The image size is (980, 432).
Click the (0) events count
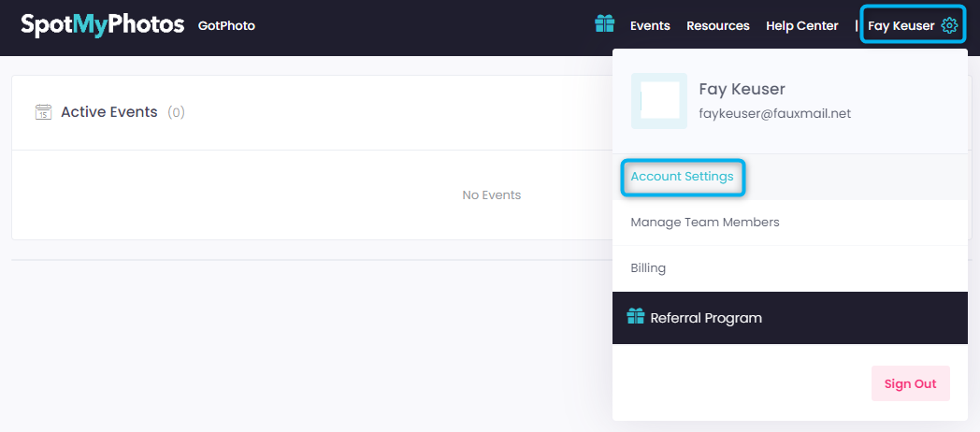tap(176, 112)
